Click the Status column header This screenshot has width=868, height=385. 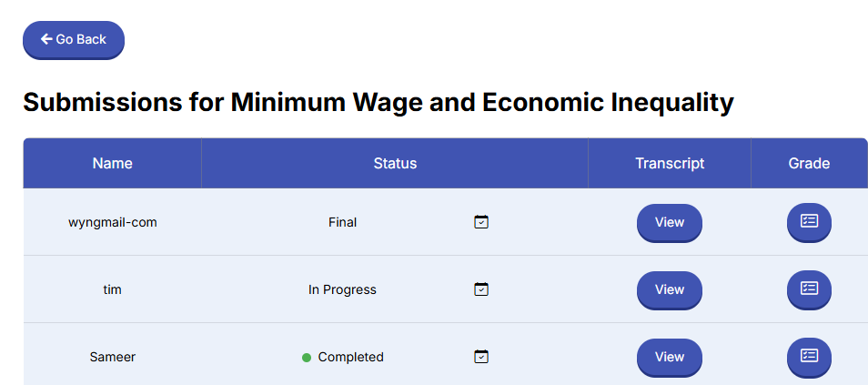point(395,164)
